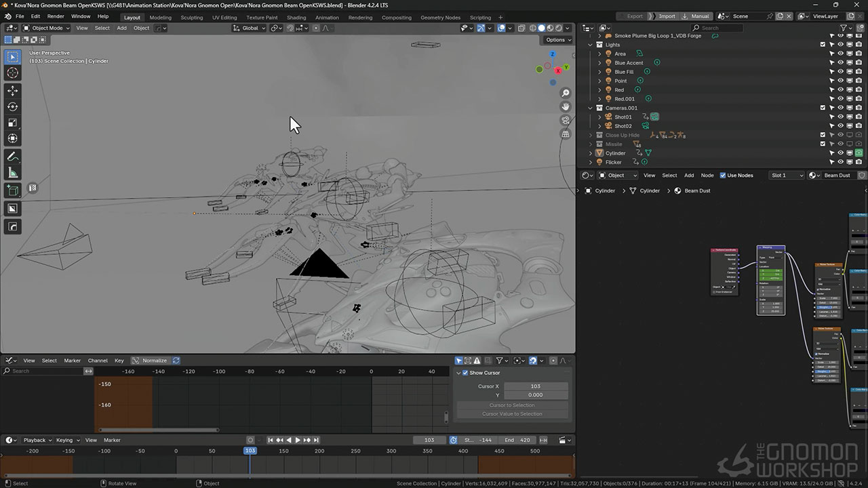Select the Scale tool in toolbar
This screenshot has height=488, width=868.
tap(12, 123)
